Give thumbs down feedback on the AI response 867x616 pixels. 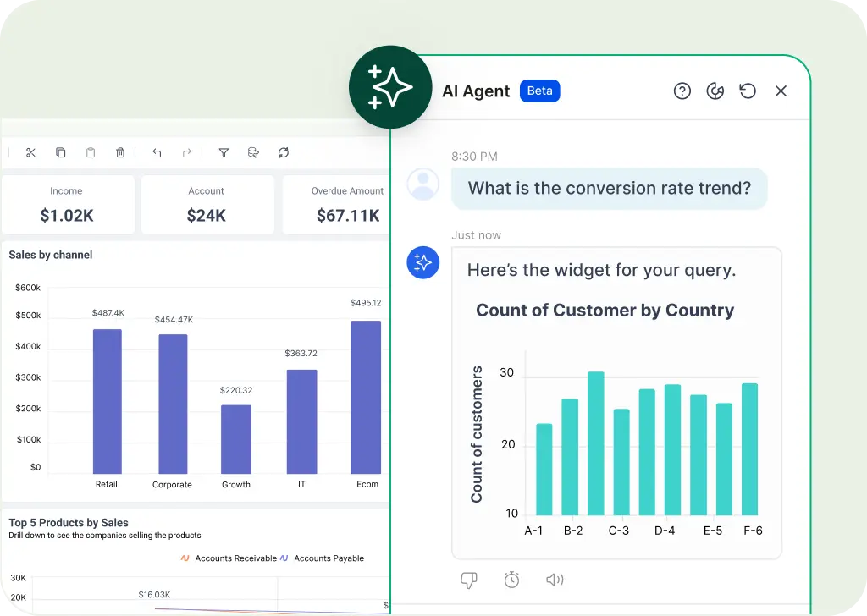click(469, 580)
